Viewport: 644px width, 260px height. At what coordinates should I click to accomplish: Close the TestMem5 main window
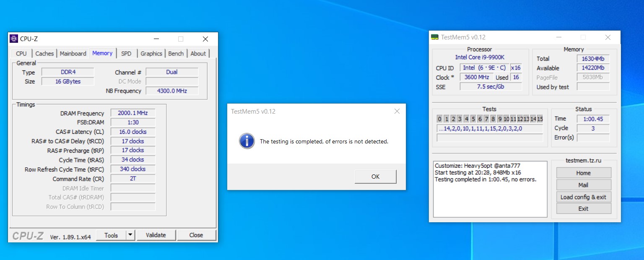[x=608, y=37]
